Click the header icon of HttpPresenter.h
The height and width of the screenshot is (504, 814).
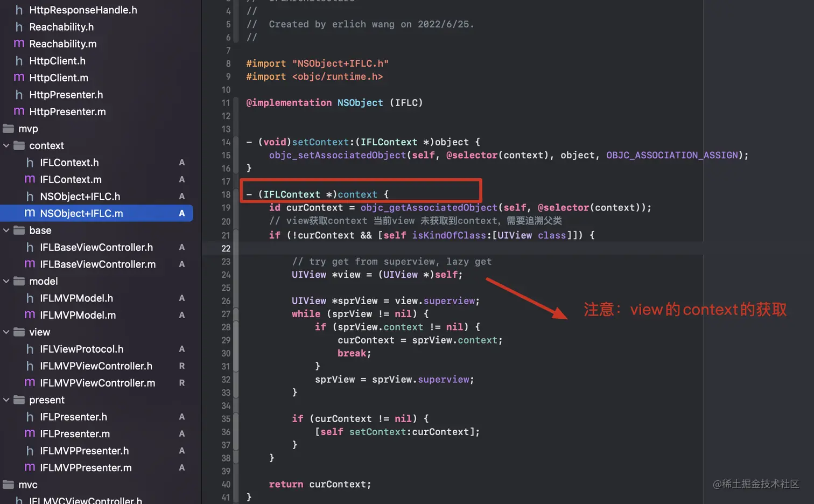click(x=19, y=95)
